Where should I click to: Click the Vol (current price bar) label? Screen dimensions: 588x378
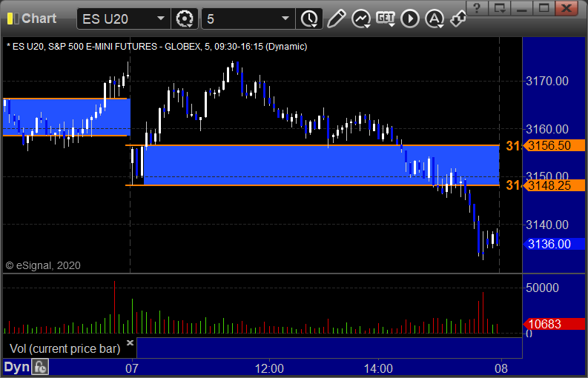tap(65, 349)
